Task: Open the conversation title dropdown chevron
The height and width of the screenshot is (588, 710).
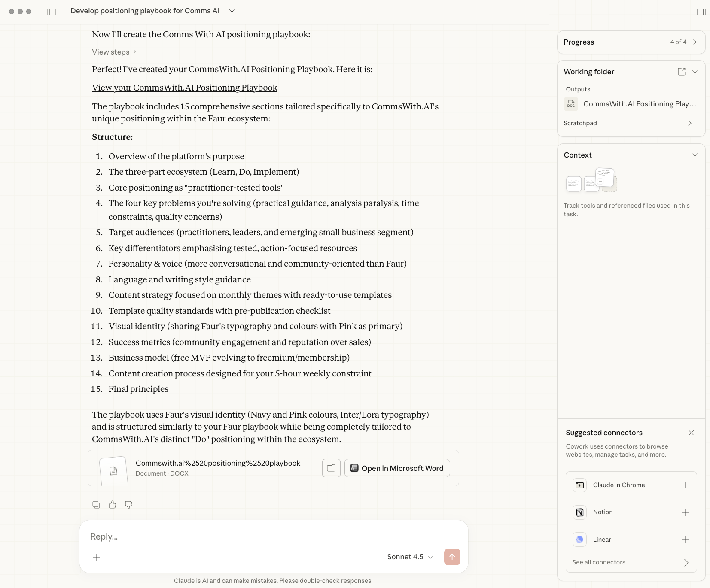Action: click(232, 11)
